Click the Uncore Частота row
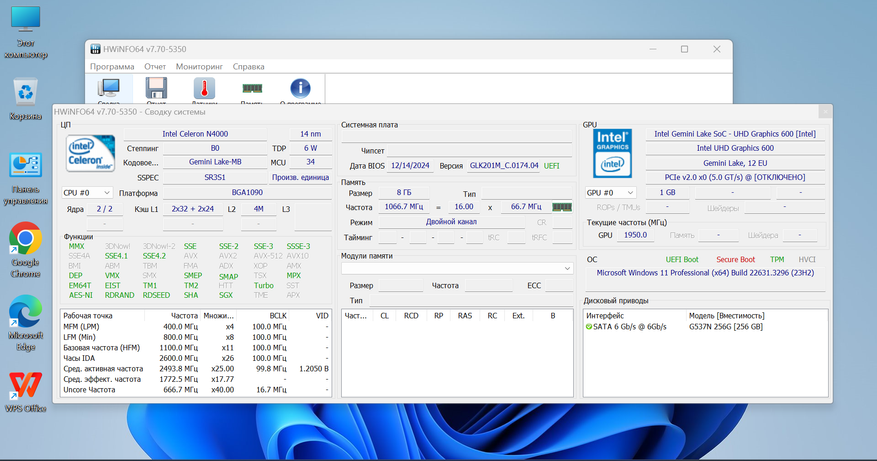The height and width of the screenshot is (461, 877). (195, 390)
